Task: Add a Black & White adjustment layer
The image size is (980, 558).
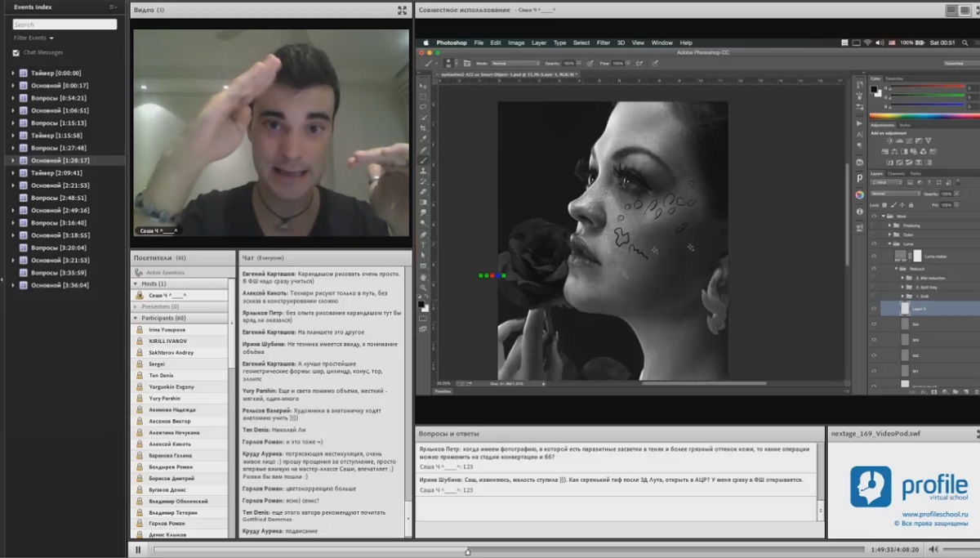Action: [904, 151]
